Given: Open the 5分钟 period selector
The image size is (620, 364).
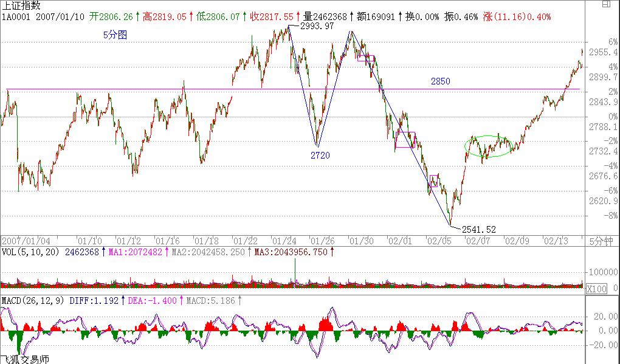Looking at the screenshot, I should click(x=602, y=241).
